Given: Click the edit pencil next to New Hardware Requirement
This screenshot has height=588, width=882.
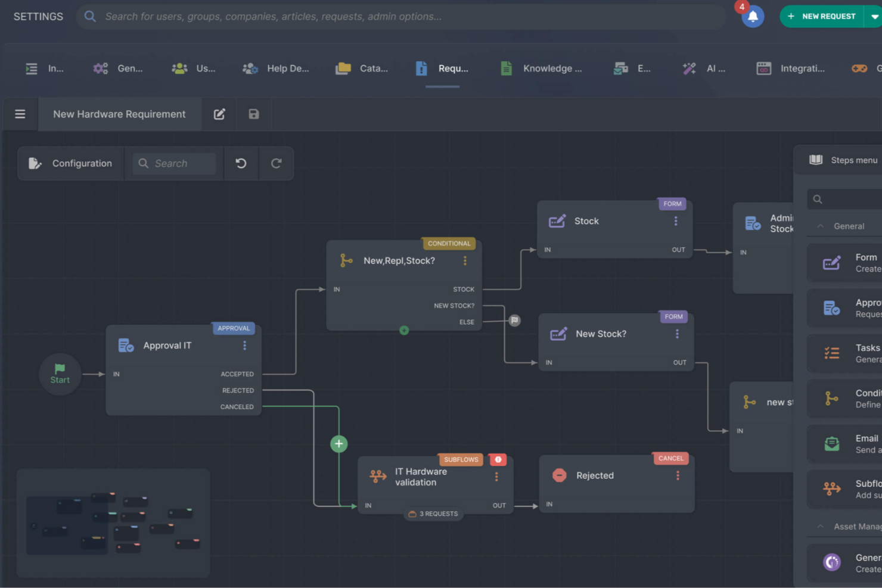Looking at the screenshot, I should [x=219, y=114].
